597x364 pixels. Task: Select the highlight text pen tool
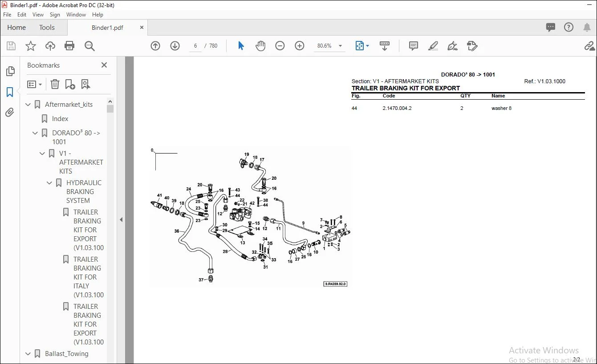[433, 46]
